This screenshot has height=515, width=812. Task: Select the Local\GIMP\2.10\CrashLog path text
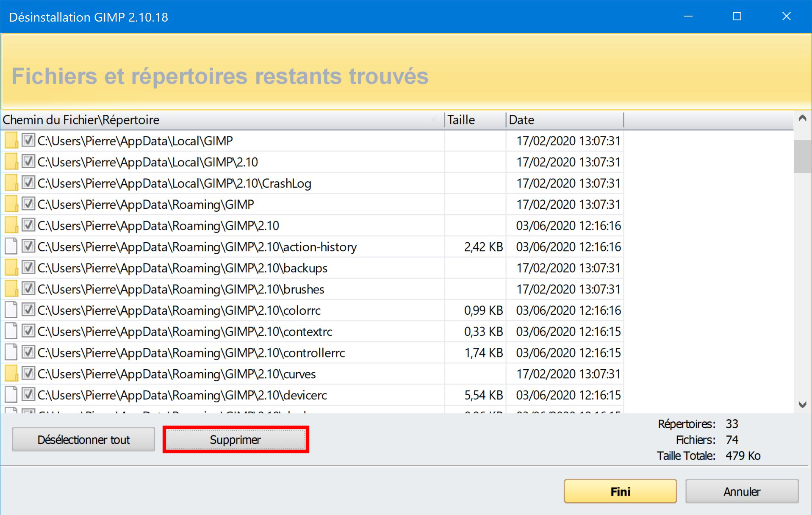(x=174, y=183)
